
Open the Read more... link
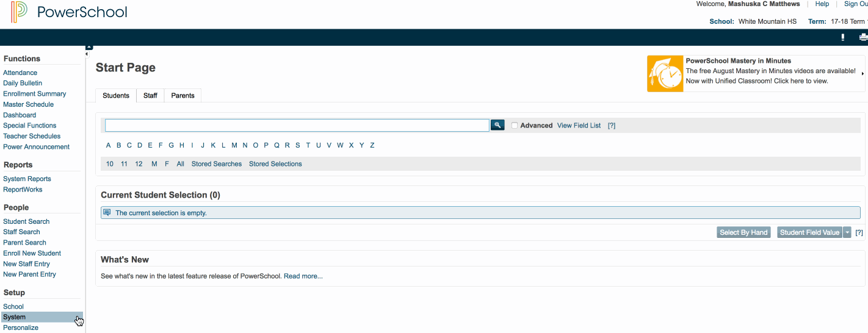point(303,276)
